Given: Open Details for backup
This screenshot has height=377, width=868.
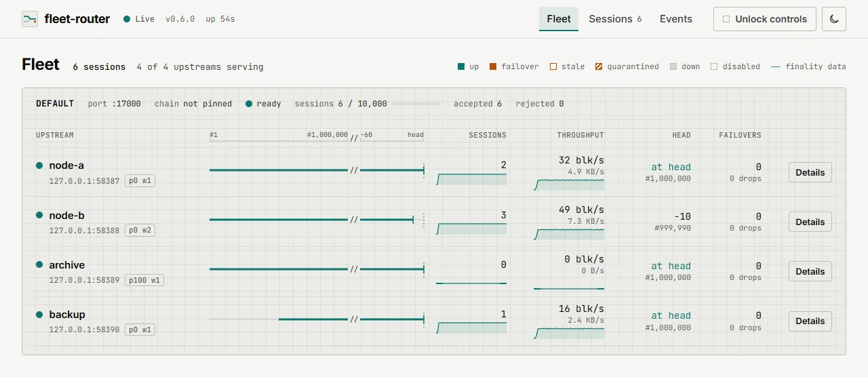Looking at the screenshot, I should pyautogui.click(x=810, y=321).
